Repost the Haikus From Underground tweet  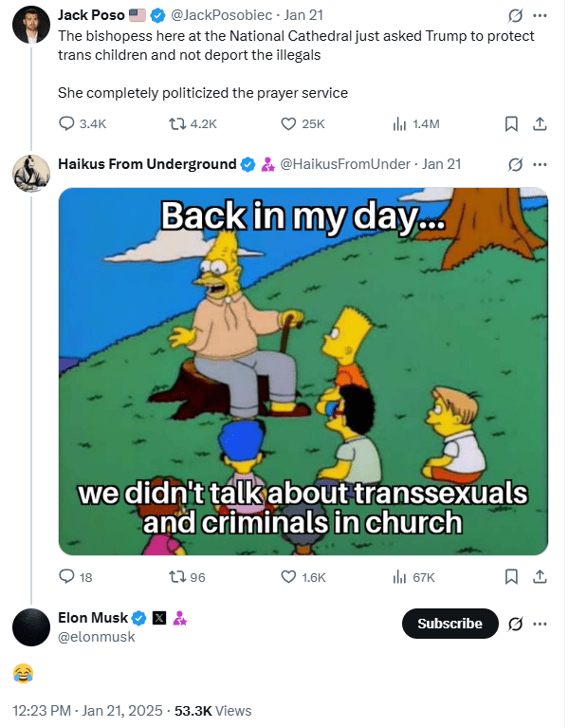pos(175,576)
